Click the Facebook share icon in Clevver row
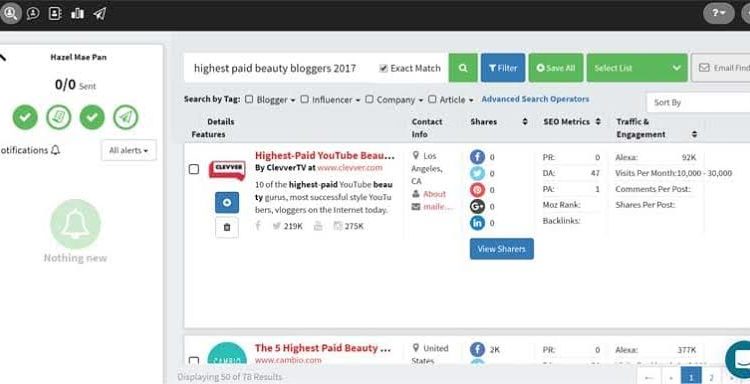This screenshot has height=384, width=750. coord(477,157)
